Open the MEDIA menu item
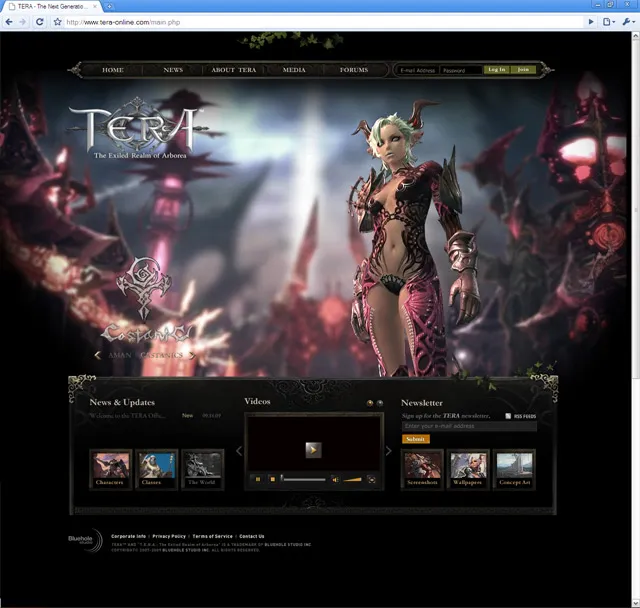This screenshot has width=640, height=608. [294, 70]
